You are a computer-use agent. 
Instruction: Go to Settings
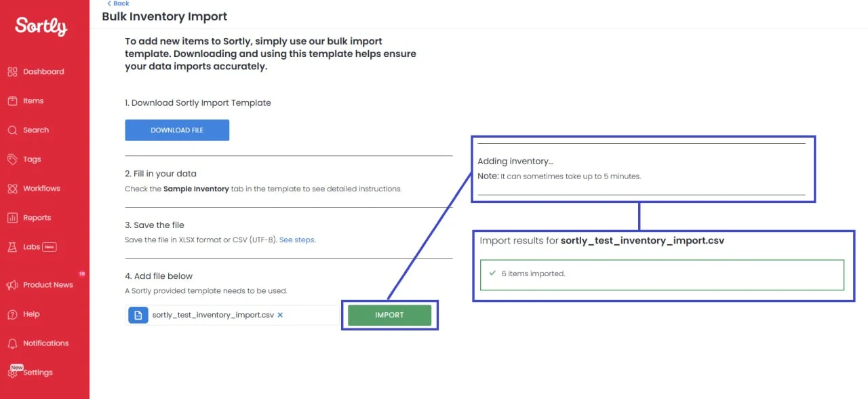click(x=38, y=373)
